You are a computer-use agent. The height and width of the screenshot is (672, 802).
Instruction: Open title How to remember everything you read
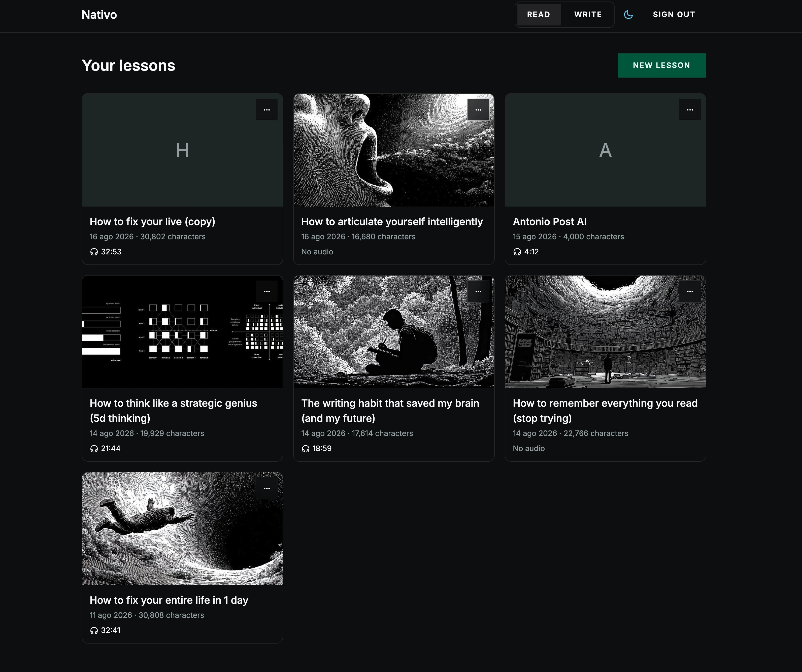605,411
